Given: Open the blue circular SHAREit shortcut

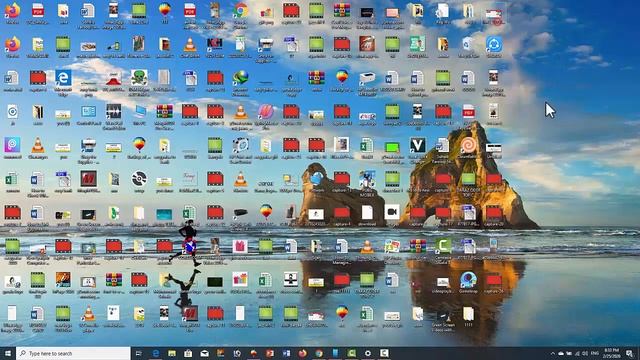Looking at the screenshot, I should pyautogui.click(x=494, y=44).
